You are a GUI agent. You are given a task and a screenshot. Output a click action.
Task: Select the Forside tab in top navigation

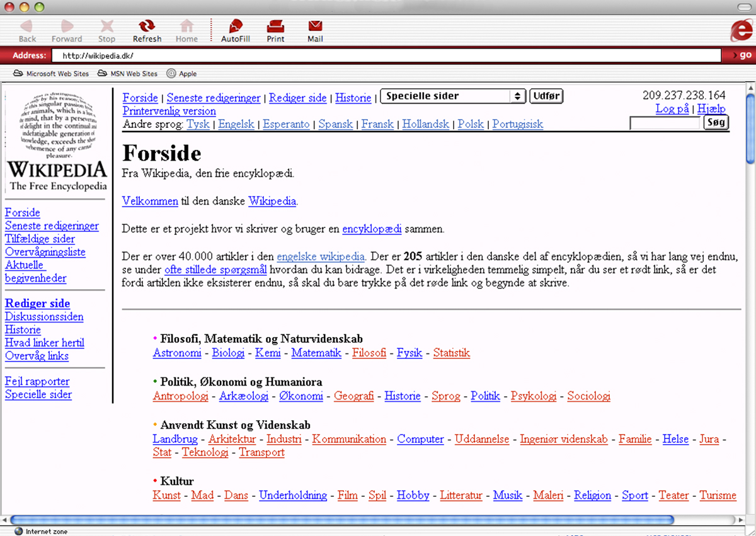click(140, 98)
